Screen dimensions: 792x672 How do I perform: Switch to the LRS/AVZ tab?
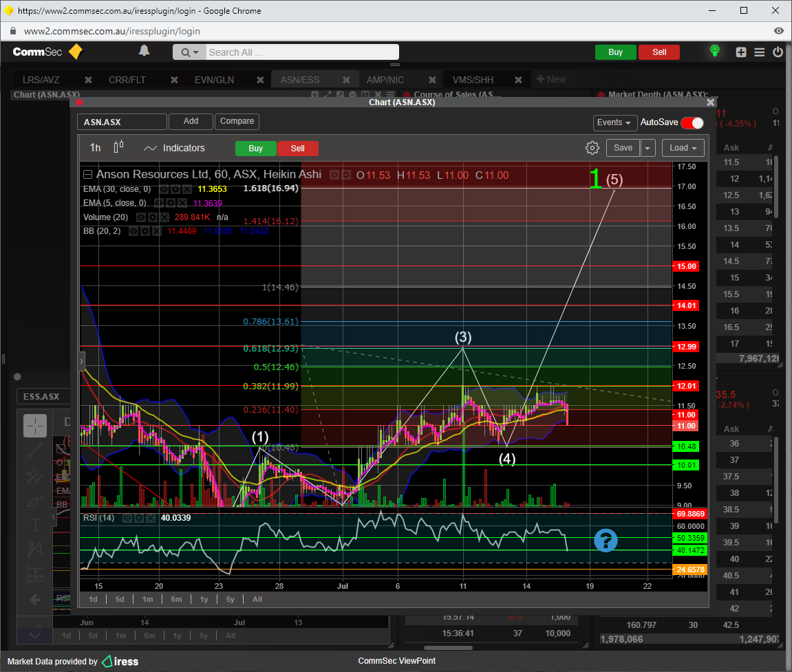(41, 80)
